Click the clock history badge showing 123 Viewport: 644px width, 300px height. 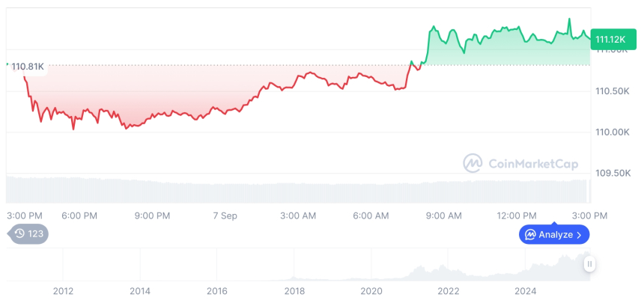coord(29,233)
